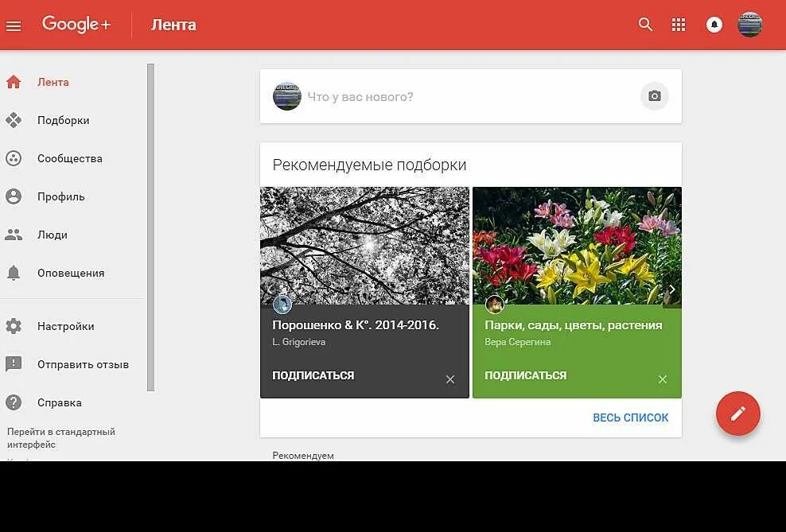Click the Справка question mark icon

(x=14, y=402)
